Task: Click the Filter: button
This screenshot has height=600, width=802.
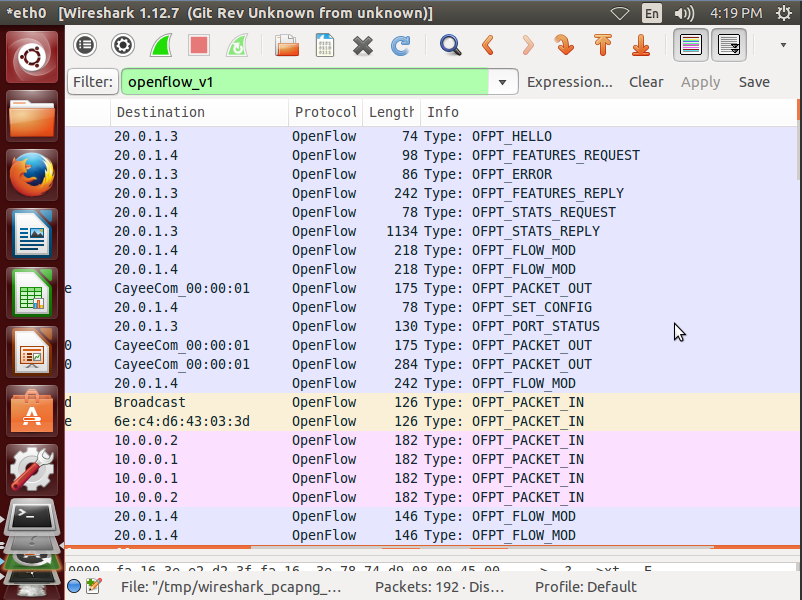Action: (x=93, y=82)
